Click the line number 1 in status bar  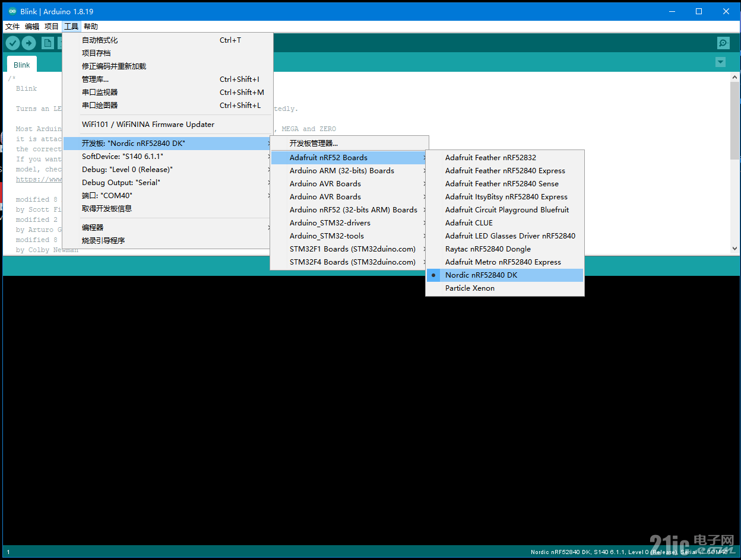[x=8, y=552]
